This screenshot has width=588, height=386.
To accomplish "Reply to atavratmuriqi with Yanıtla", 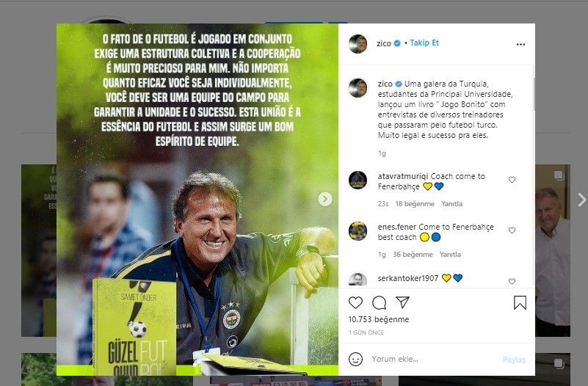I will click(452, 204).
